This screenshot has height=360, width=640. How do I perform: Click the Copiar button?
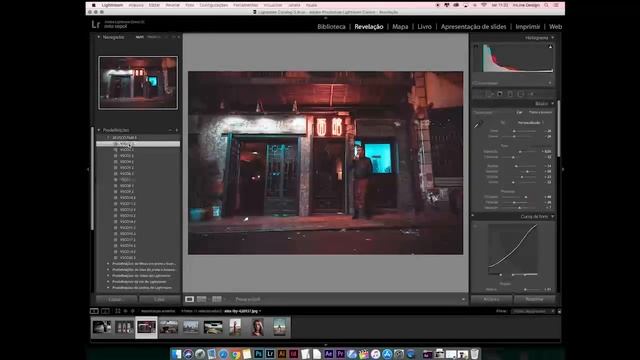(116, 300)
